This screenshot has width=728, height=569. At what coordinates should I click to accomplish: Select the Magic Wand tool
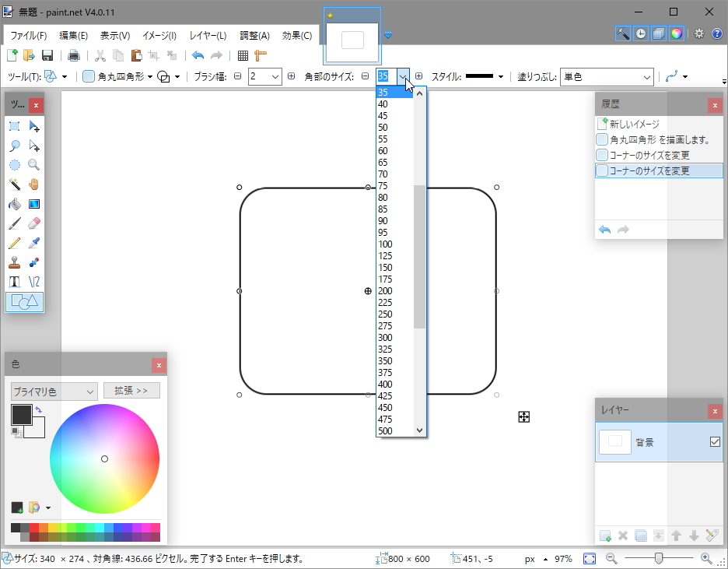[14, 184]
